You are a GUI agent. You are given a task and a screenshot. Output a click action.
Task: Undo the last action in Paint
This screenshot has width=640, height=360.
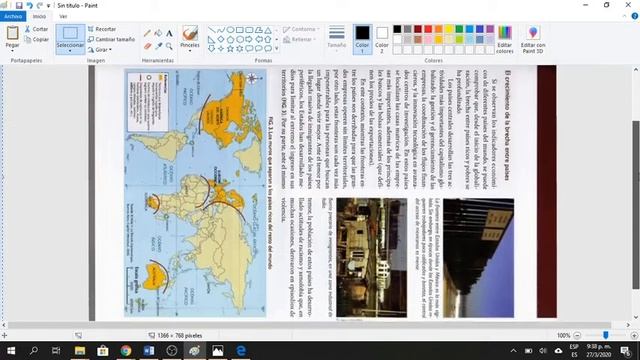click(29, 5)
